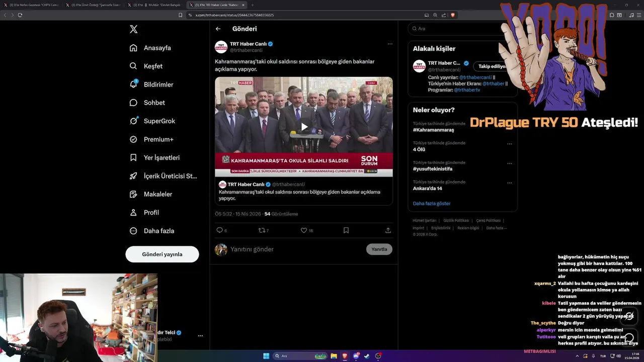Open Çerez Politikası footer link
The height and width of the screenshot is (362, 644).
point(488,221)
